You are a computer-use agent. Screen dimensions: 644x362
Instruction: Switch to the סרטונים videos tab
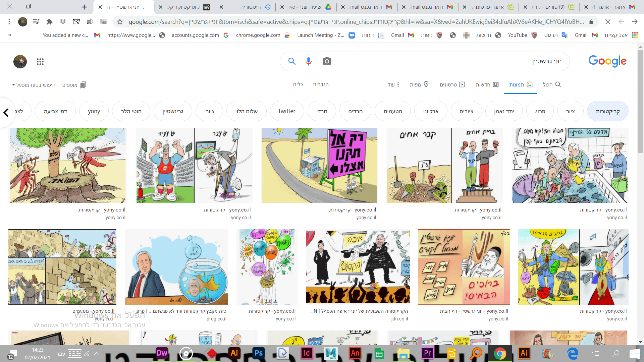click(452, 84)
